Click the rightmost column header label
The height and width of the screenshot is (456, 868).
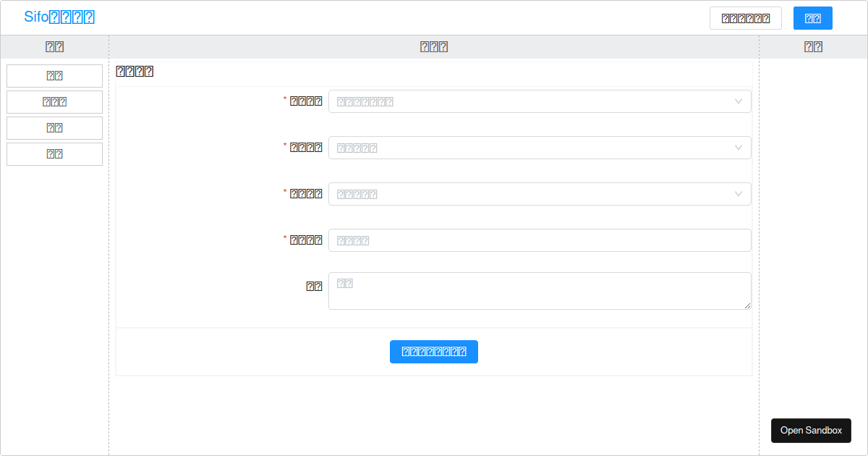813,46
